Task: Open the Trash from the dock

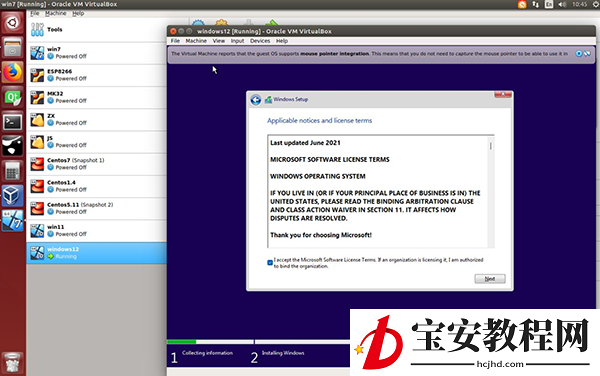Action: [13, 363]
